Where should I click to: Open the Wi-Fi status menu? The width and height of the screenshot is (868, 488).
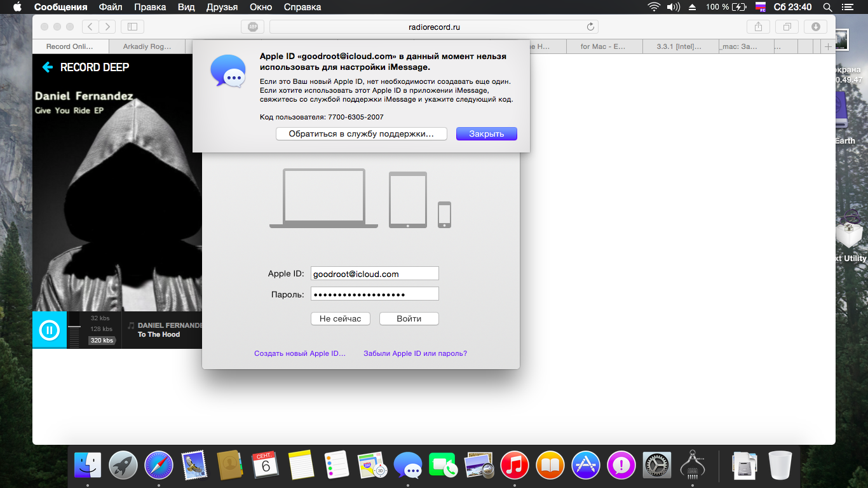coord(654,7)
